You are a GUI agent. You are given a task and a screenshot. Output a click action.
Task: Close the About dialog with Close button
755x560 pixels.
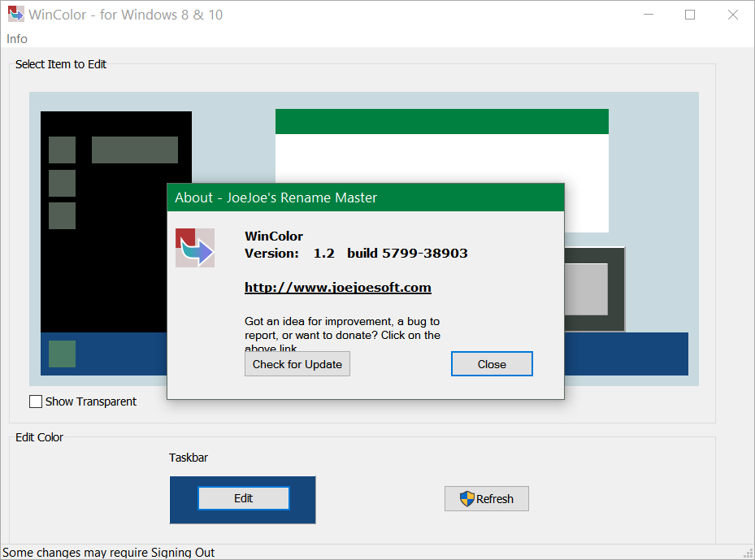tap(492, 364)
